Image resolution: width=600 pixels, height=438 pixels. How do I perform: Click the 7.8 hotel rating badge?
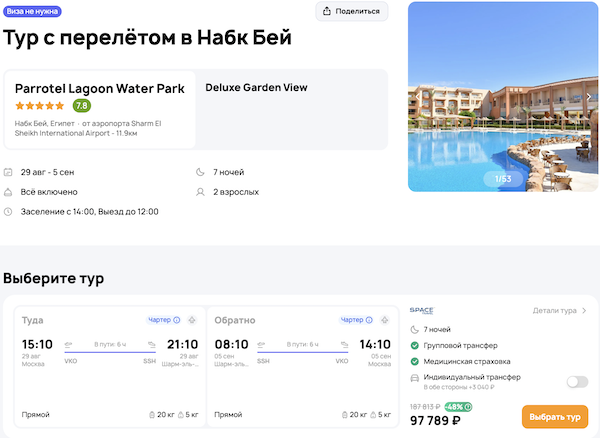[x=81, y=105]
